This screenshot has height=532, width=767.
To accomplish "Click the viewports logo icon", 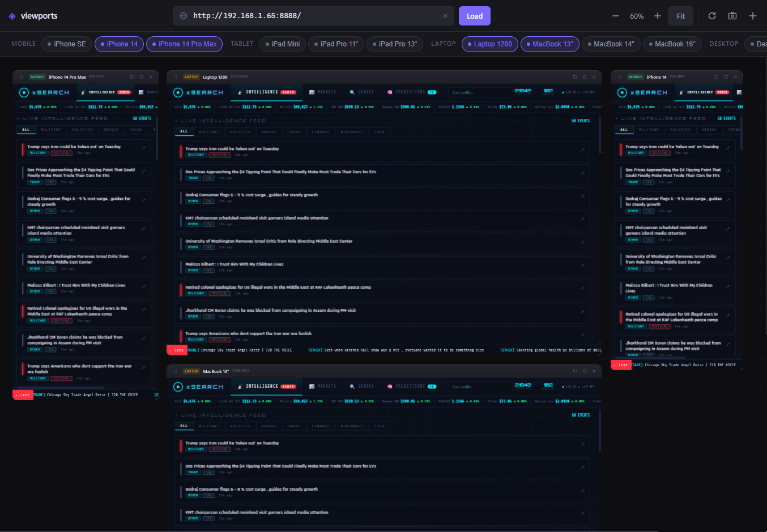I will coord(12,16).
